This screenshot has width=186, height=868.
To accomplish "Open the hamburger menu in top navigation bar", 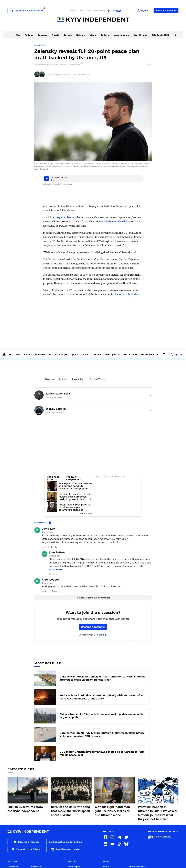I will pyautogui.click(x=9, y=35).
